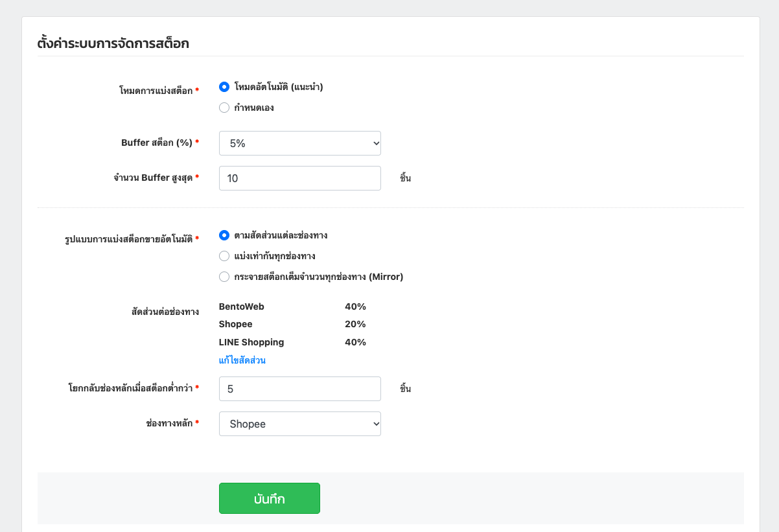
Task: Click the Shopee channel name in ratio list
Action: point(236,324)
